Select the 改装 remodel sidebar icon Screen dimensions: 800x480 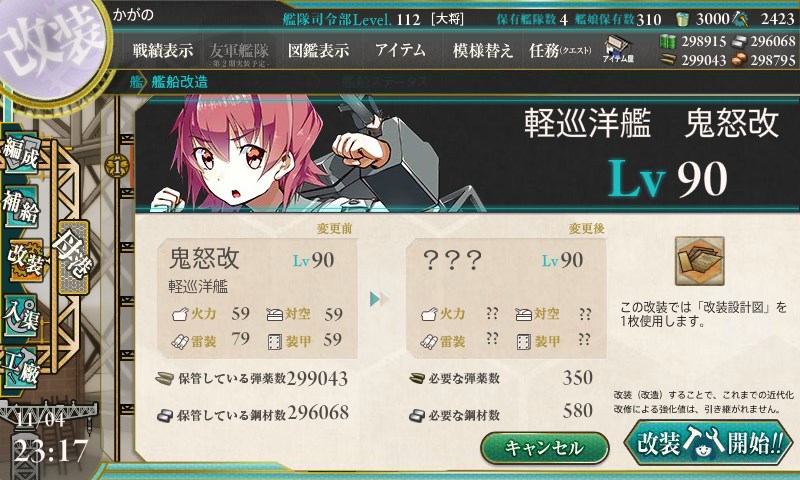point(24,260)
